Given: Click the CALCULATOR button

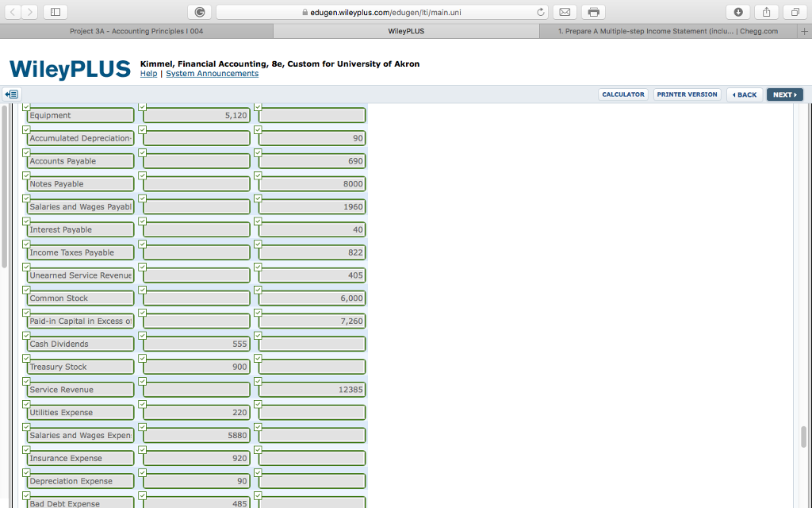Looking at the screenshot, I should pyautogui.click(x=622, y=94).
